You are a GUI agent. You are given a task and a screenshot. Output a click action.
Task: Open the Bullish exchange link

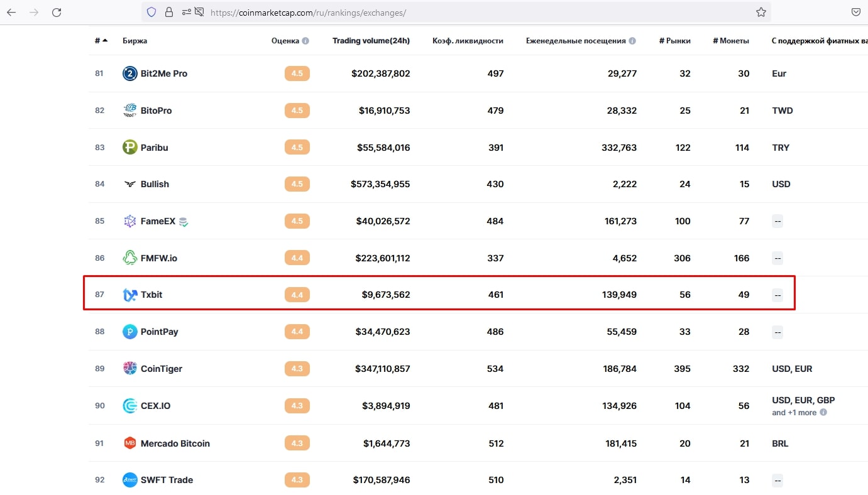coord(155,184)
